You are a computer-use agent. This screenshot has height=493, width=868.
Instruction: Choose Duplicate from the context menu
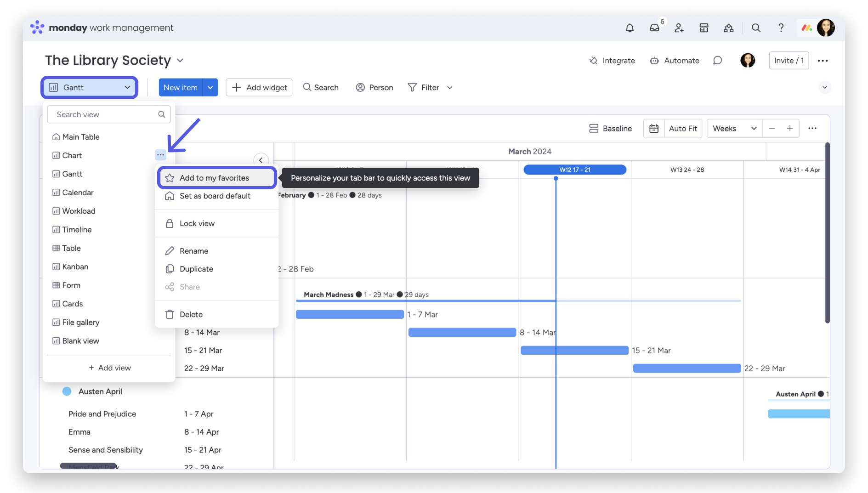tap(196, 269)
